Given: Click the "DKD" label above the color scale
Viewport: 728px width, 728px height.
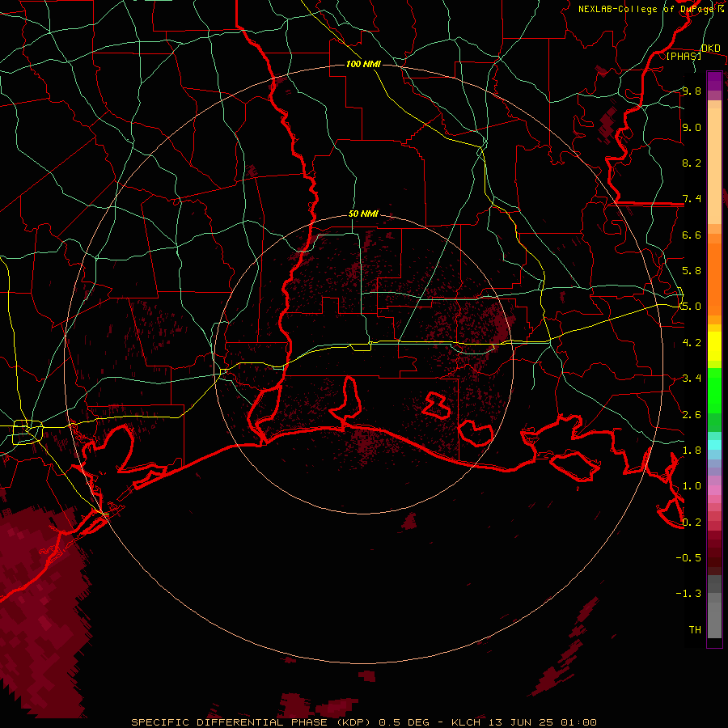Looking at the screenshot, I should coord(710,48).
